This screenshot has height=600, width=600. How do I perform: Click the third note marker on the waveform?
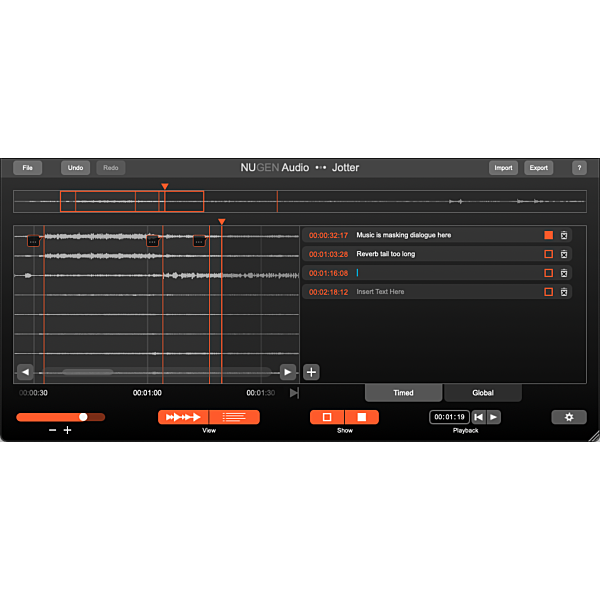199,241
